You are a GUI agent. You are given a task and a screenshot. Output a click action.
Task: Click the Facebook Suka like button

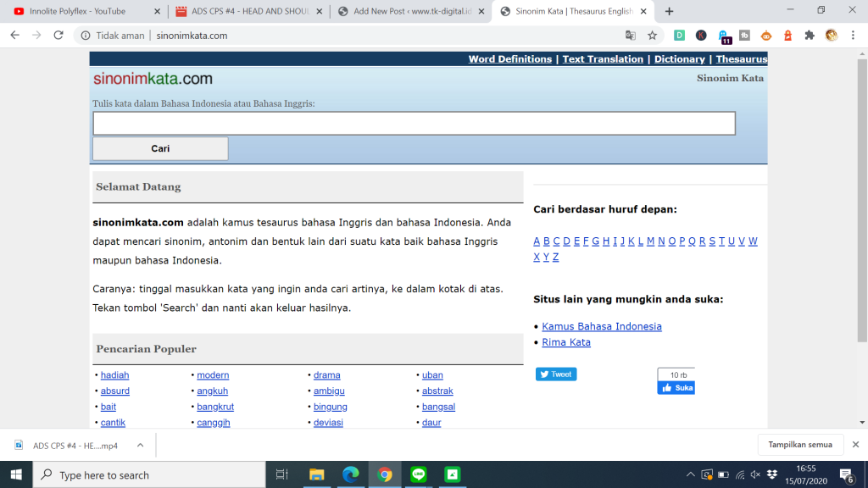pyautogui.click(x=676, y=387)
